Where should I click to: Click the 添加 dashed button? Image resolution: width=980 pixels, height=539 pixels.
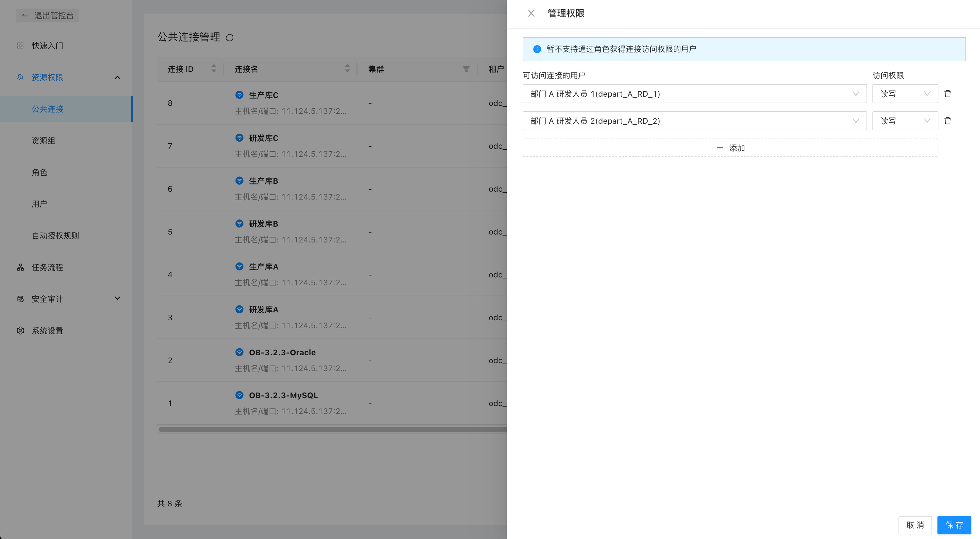(x=730, y=148)
